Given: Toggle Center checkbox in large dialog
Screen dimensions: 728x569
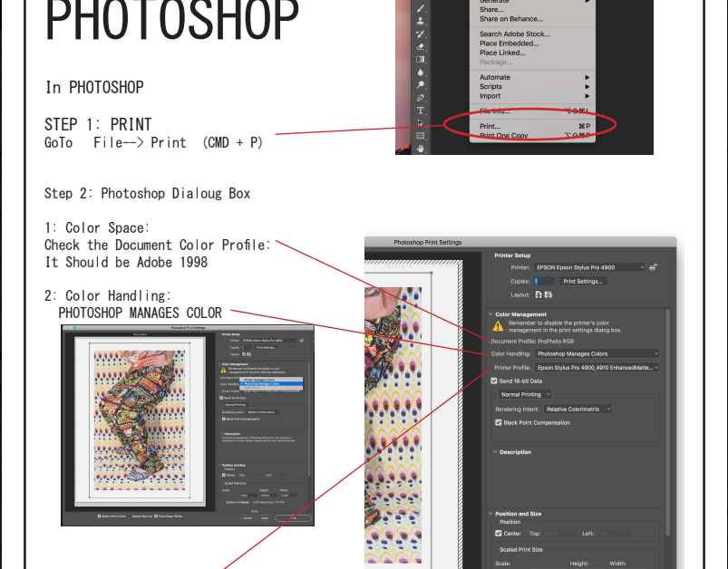Looking at the screenshot, I should tap(499, 534).
